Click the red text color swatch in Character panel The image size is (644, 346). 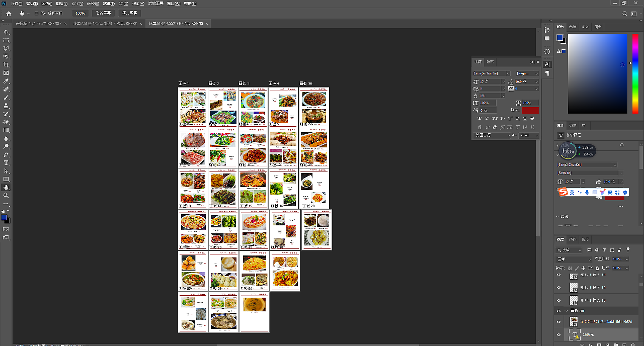coord(530,110)
